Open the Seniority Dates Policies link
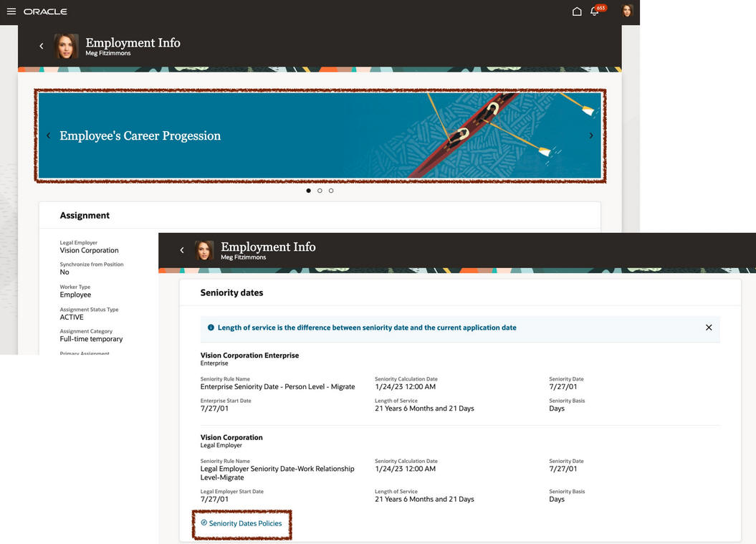Screen dimensions: 756x544 245,523
